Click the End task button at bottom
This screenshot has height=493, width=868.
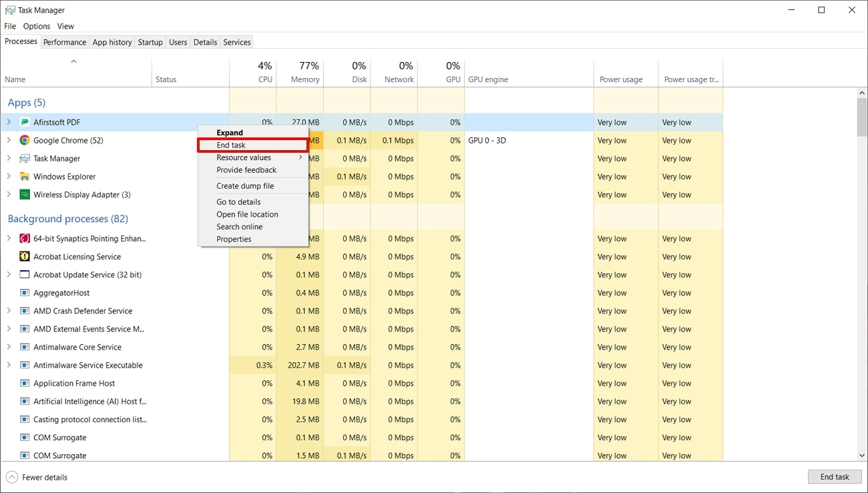[x=835, y=476]
